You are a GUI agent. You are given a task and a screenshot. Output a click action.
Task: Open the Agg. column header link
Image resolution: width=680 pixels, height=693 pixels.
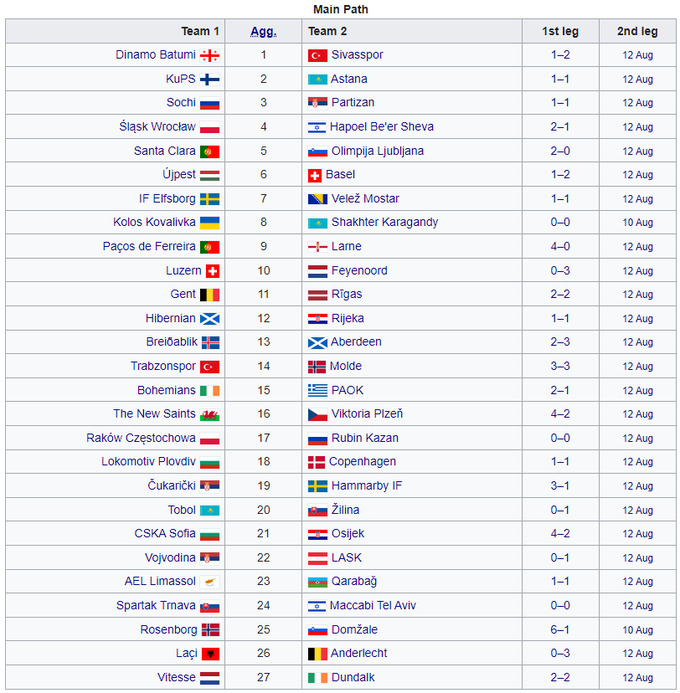point(263,31)
